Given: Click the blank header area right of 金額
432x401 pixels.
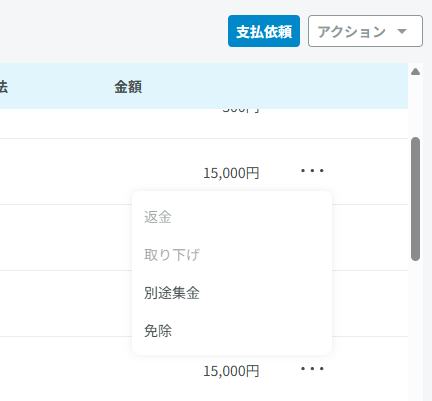Looking at the screenshot, I should [x=273, y=87].
